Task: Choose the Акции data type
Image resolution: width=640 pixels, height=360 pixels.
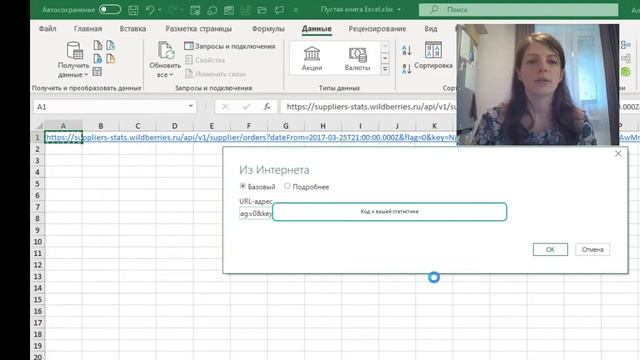Action: (312, 58)
